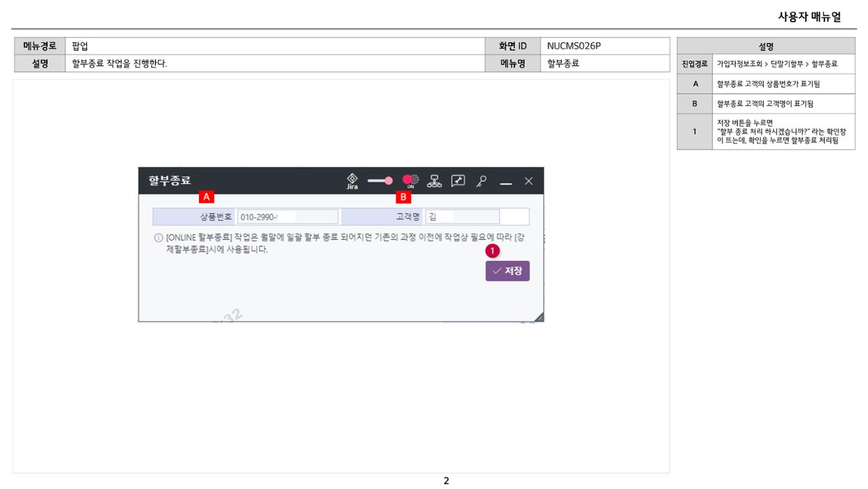Close the 할부종료 popup window
The image size is (868, 489).
pyautogui.click(x=528, y=181)
